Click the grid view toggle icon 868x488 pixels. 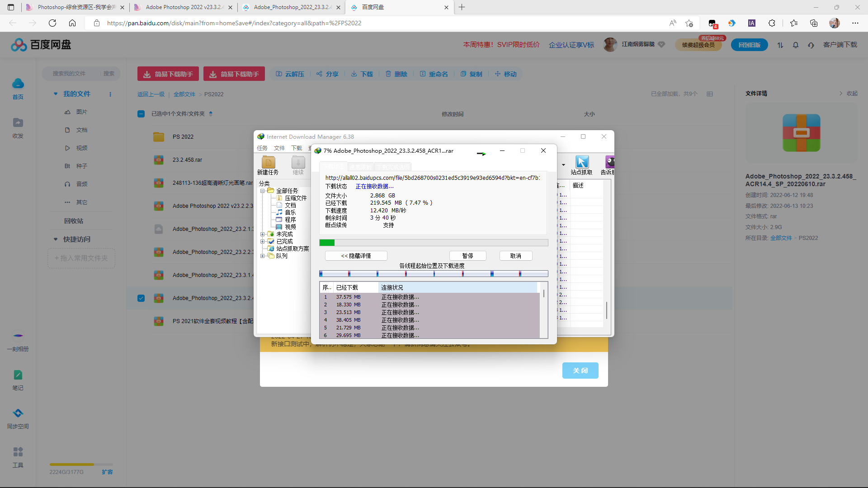[710, 94]
